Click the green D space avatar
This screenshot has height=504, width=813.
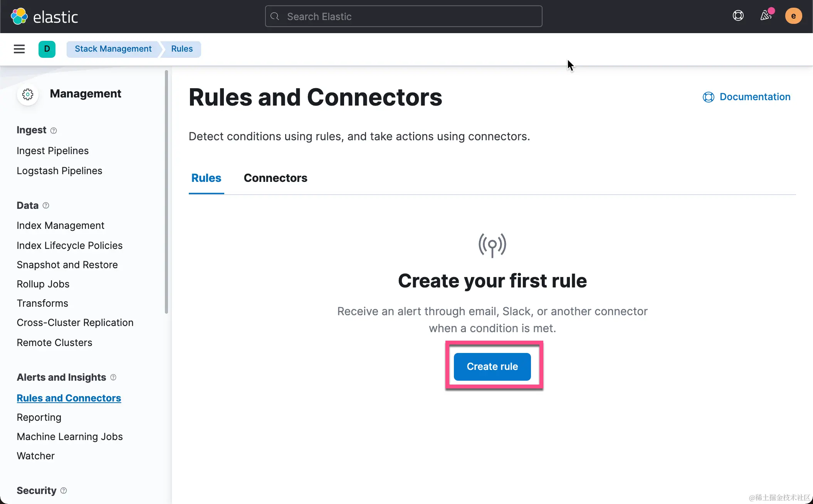tap(47, 49)
